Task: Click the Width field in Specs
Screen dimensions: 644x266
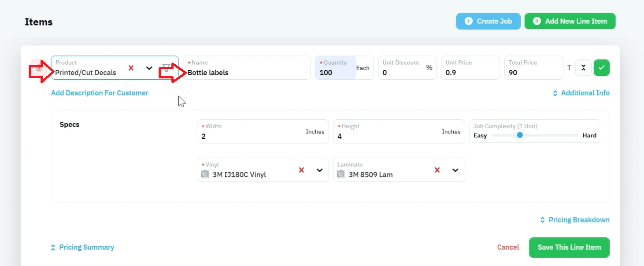Action: coord(263,131)
